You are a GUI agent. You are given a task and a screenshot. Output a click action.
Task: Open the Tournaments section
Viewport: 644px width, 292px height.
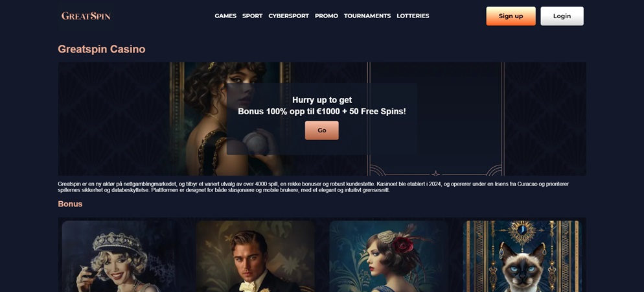click(x=367, y=16)
